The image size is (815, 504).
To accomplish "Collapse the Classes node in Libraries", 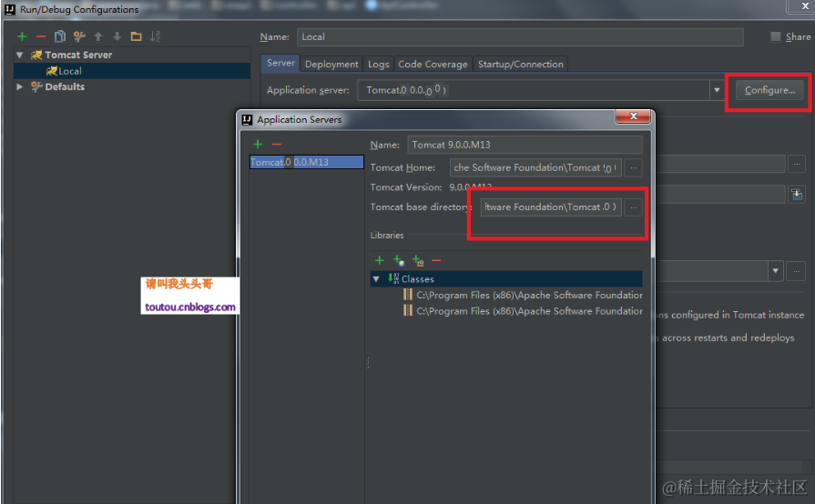I will coord(376,279).
